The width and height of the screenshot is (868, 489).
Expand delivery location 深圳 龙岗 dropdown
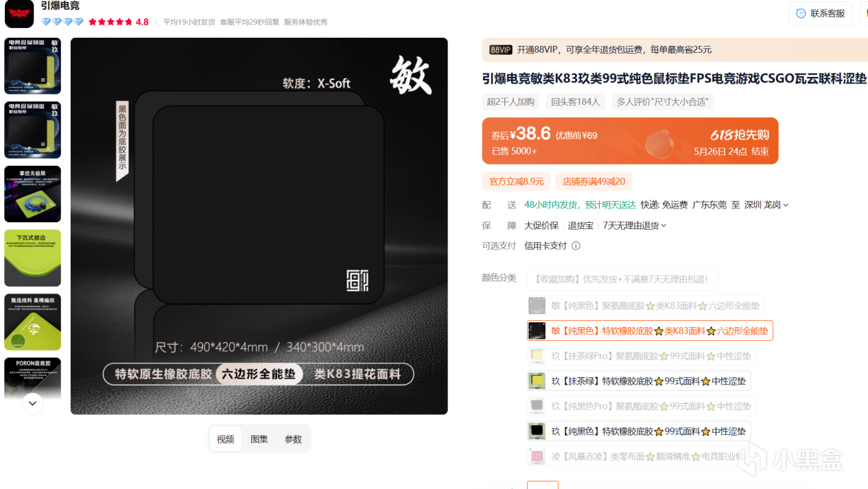pyautogui.click(x=766, y=205)
